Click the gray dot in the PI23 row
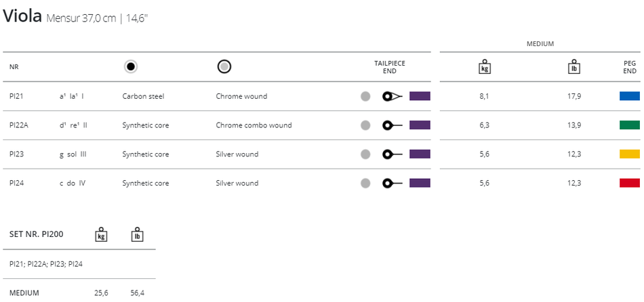This screenshot has width=644, height=302. tap(365, 154)
